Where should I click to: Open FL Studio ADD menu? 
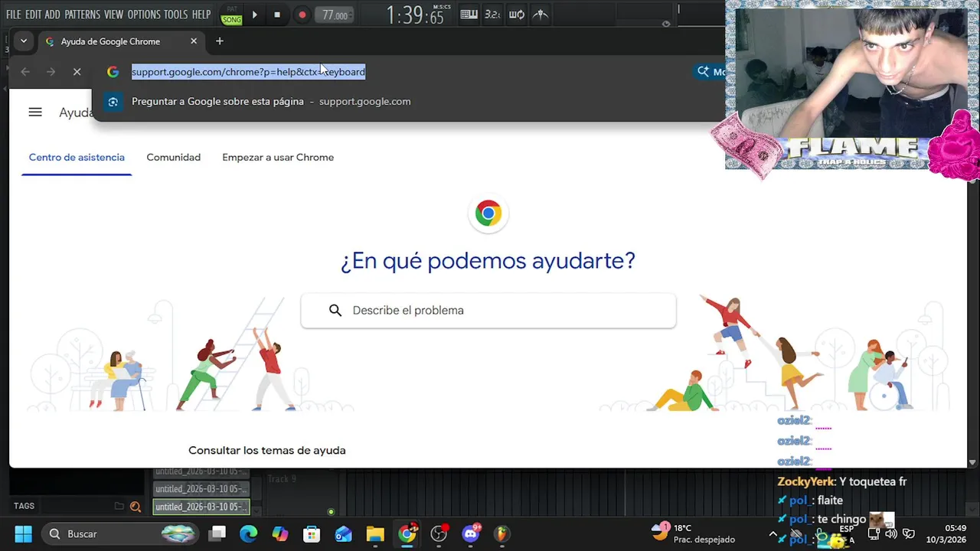point(52,15)
